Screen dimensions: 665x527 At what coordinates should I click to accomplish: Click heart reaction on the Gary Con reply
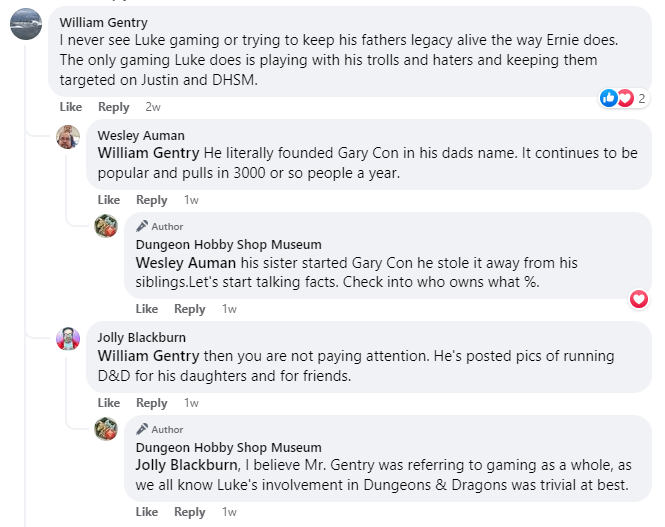(639, 299)
